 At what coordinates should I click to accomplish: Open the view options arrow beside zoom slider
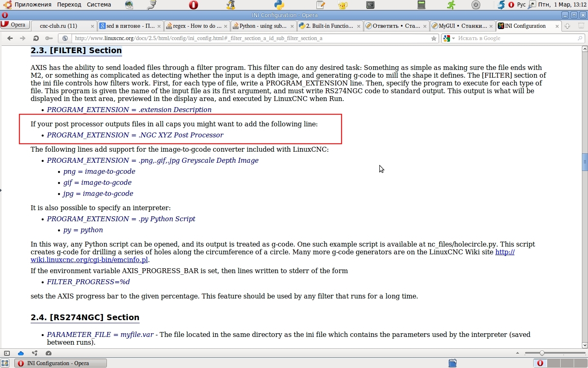tap(518, 353)
